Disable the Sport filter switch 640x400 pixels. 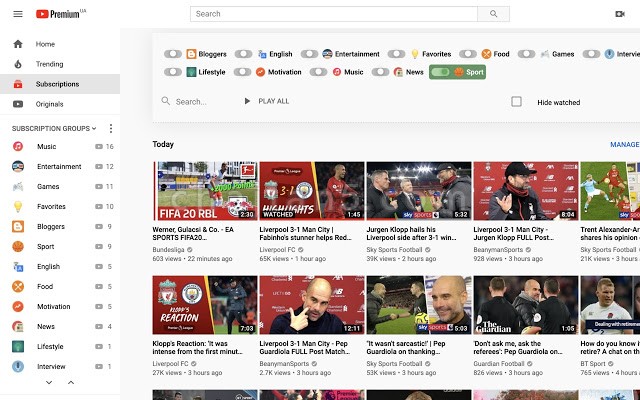[x=440, y=72]
